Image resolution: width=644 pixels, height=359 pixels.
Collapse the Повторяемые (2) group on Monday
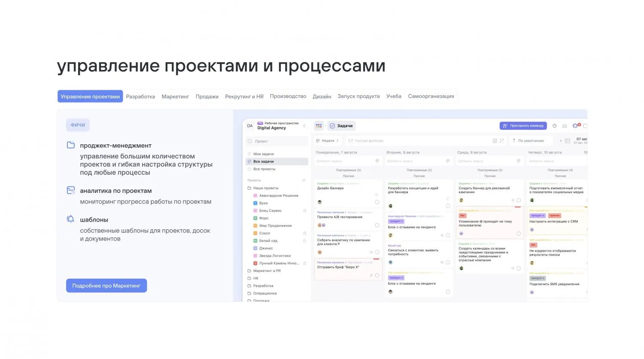348,170
